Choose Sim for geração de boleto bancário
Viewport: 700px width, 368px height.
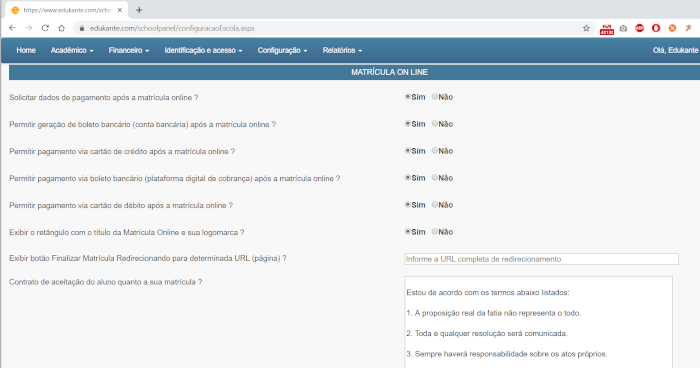coord(408,123)
